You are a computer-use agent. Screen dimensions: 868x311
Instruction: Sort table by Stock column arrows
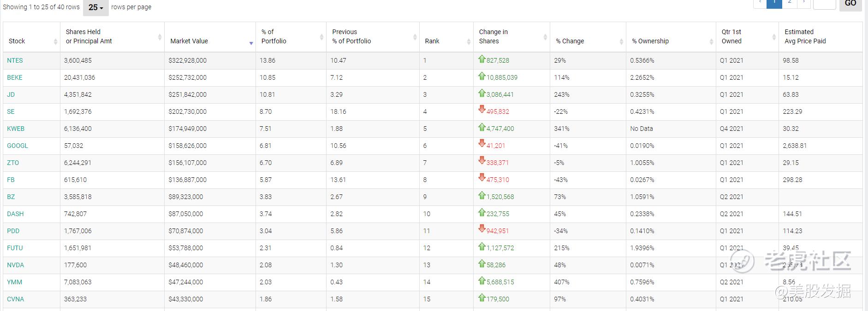[55, 41]
